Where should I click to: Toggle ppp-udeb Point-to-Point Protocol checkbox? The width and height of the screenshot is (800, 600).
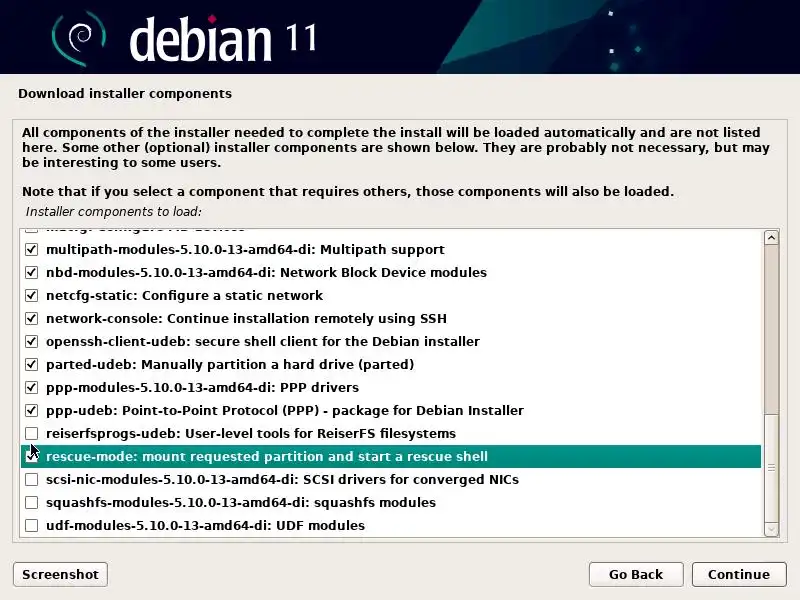[32, 410]
